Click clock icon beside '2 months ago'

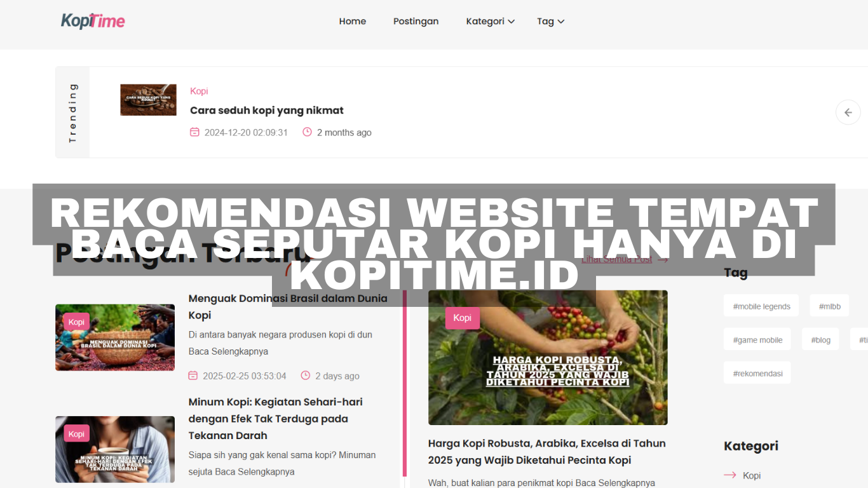point(307,132)
